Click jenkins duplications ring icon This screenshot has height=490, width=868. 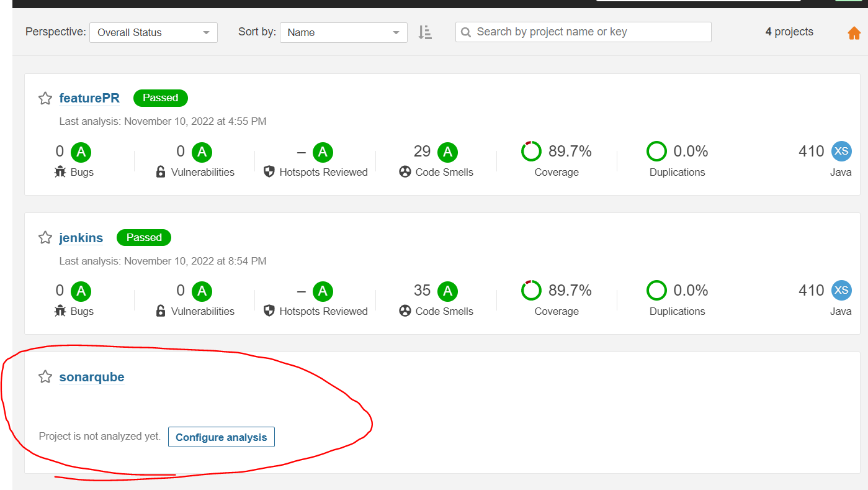click(x=656, y=291)
